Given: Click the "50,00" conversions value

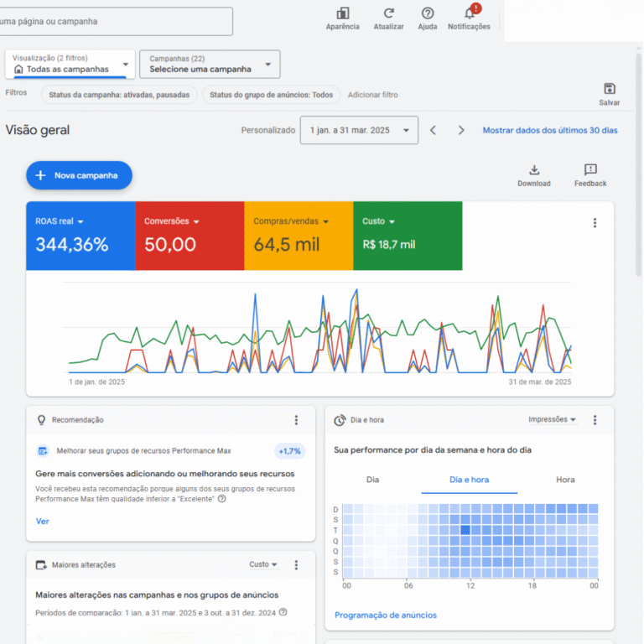Looking at the screenshot, I should (170, 245).
